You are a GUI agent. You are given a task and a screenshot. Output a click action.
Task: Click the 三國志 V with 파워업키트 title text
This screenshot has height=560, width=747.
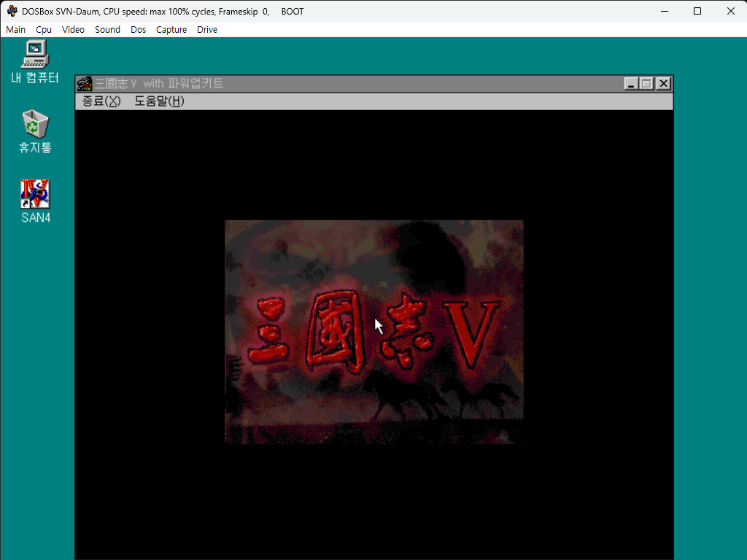pyautogui.click(x=158, y=84)
